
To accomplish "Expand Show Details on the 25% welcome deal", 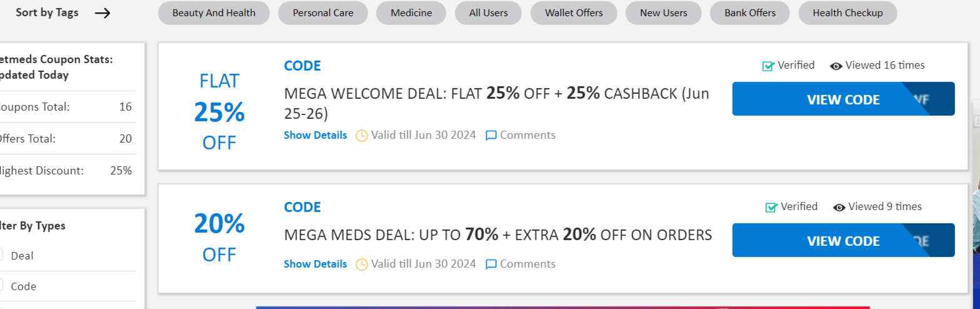I will click(315, 135).
